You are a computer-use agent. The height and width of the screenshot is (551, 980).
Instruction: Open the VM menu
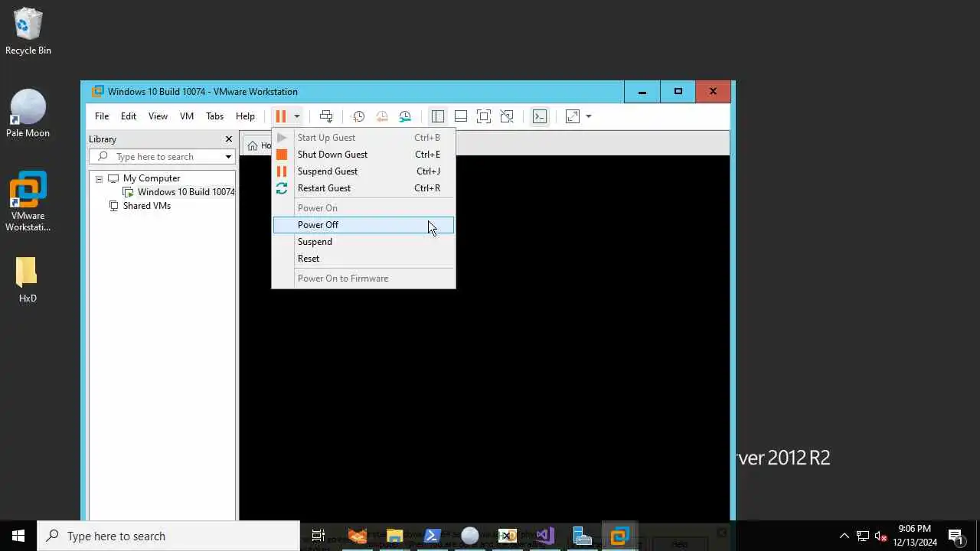click(187, 116)
